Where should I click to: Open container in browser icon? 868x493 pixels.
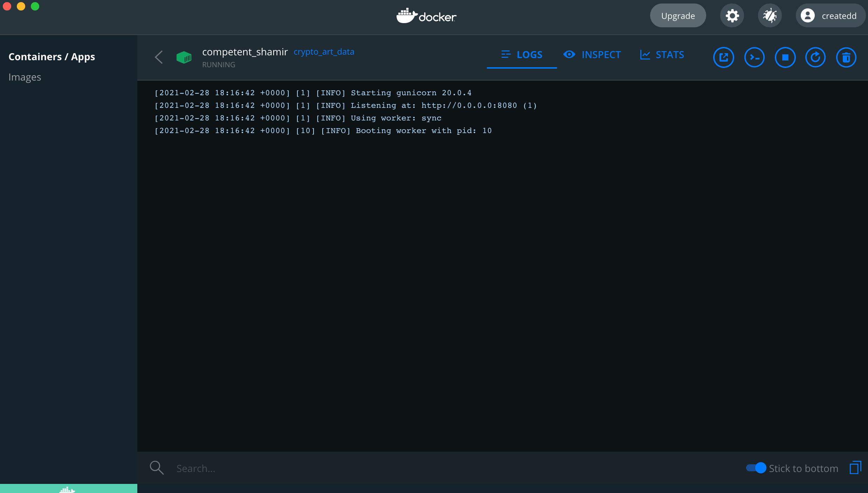click(723, 57)
